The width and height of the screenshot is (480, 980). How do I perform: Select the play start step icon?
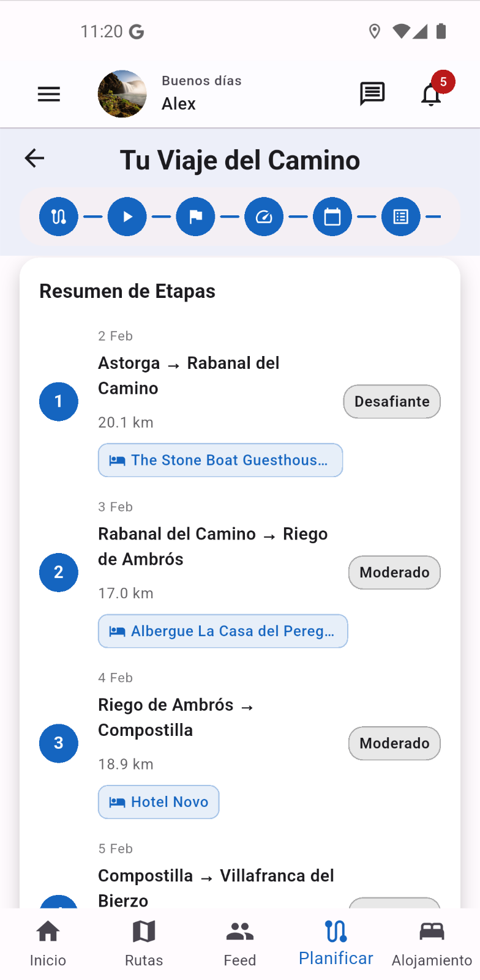[127, 217]
